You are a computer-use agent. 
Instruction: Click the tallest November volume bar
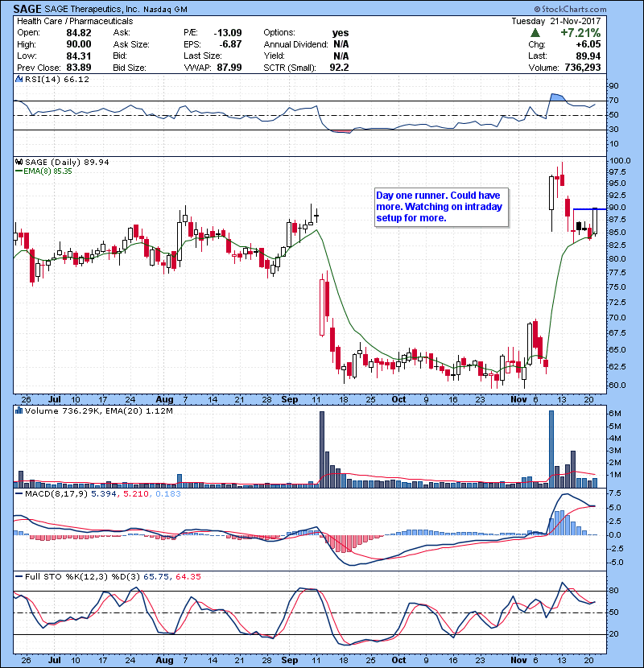pos(551,449)
